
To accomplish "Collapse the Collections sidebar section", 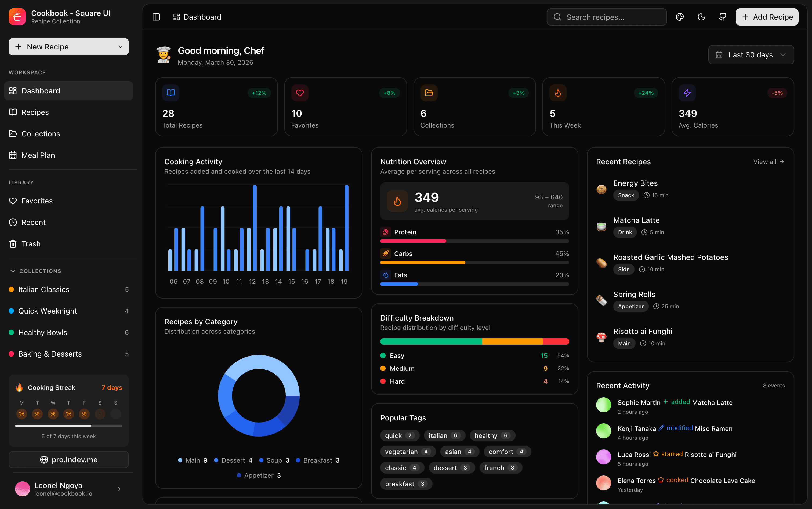I will [x=13, y=271].
